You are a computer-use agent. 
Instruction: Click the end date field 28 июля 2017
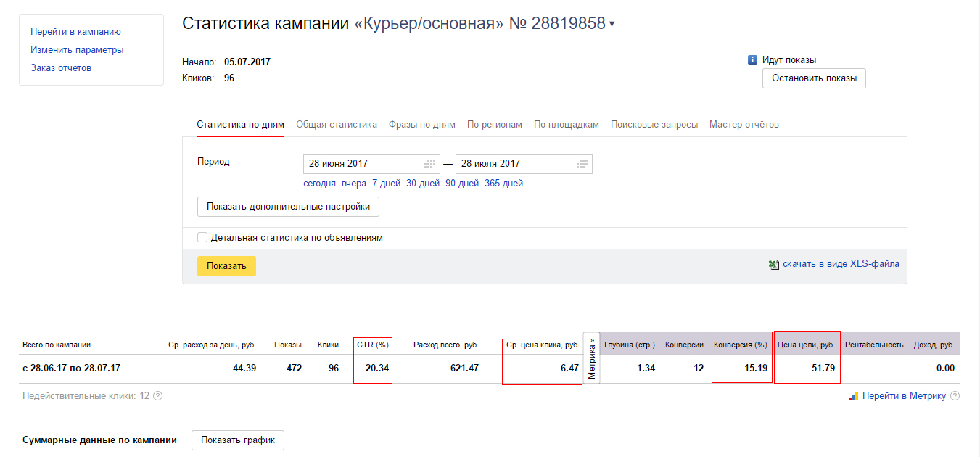tap(524, 164)
